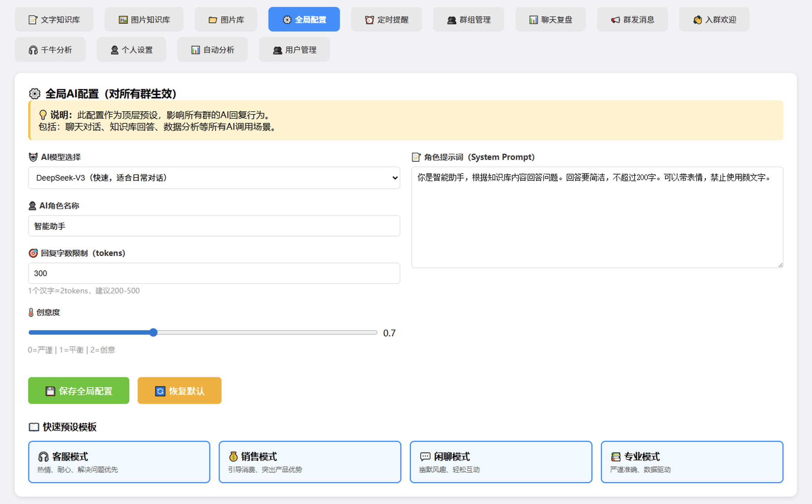
Task: Save with 保存全局配置 button
Action: 79,390
